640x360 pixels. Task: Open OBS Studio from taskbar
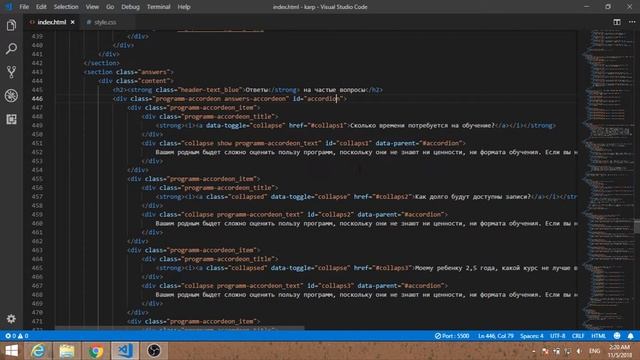pyautogui.click(x=154, y=351)
